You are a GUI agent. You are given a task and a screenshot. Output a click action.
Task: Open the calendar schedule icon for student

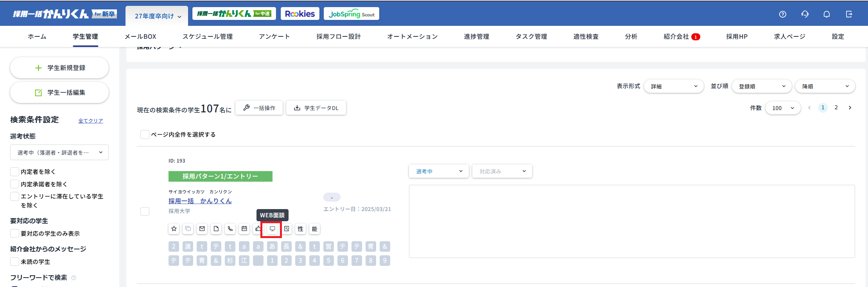pyautogui.click(x=244, y=229)
